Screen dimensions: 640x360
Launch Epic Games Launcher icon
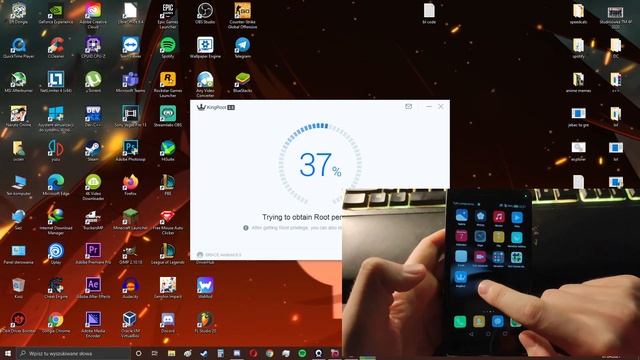tap(168, 16)
